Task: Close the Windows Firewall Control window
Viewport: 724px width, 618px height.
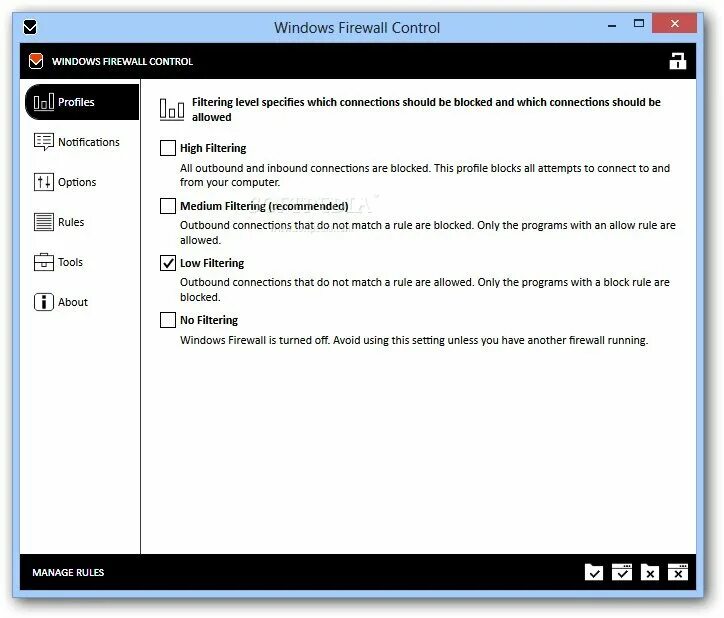Action: pyautogui.click(x=675, y=23)
